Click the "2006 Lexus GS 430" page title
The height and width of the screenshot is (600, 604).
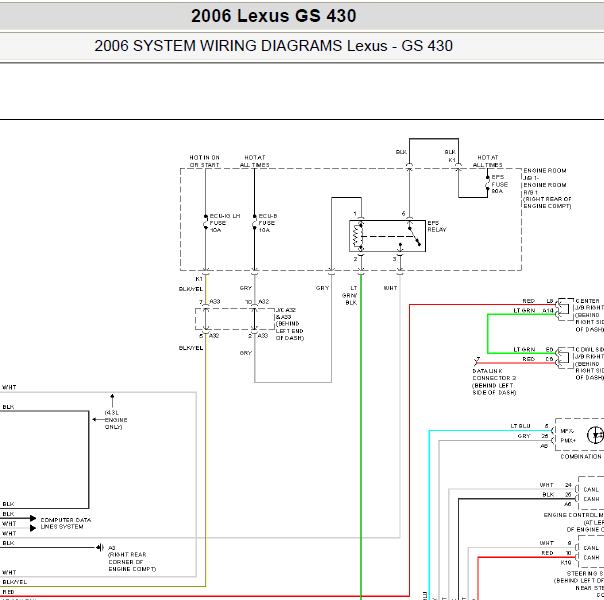(273, 16)
